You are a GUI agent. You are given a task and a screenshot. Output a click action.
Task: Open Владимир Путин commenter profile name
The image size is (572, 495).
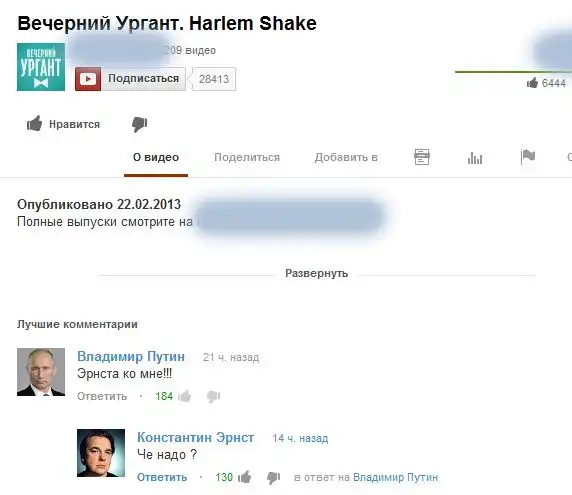(x=131, y=356)
